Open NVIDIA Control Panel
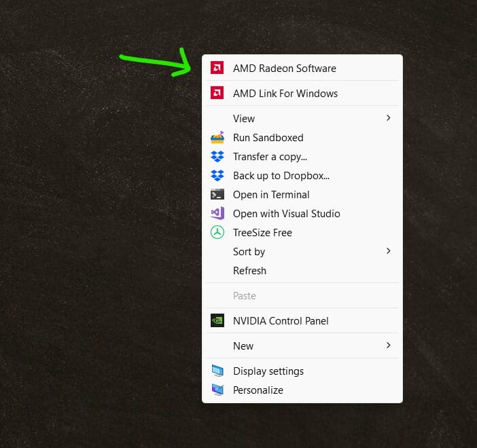 point(302,320)
